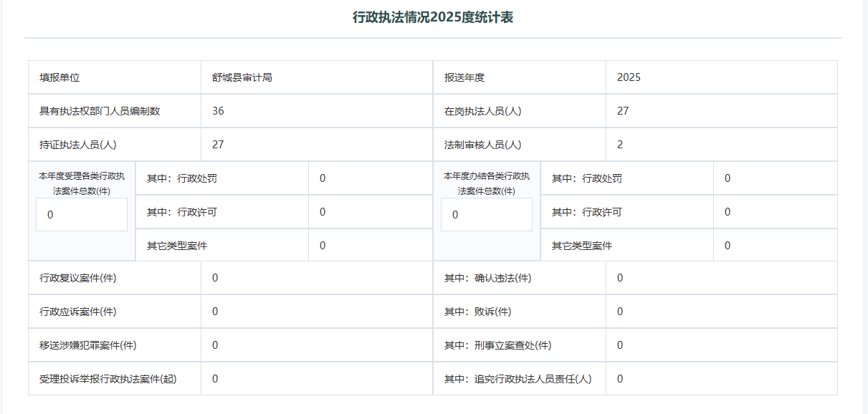The image size is (868, 414).
Task: Click the 受理投诉举报行政执法案件(起) label
Action: coord(108,379)
